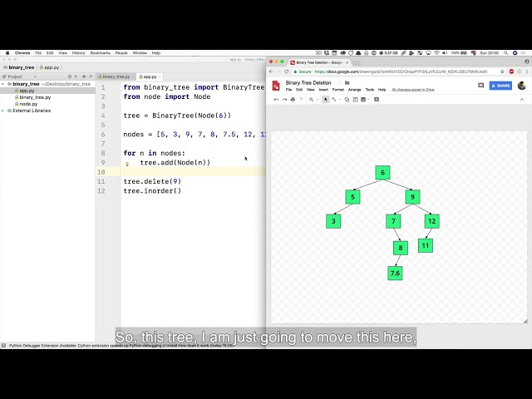The width and height of the screenshot is (532, 399).
Task: Click the binary_tree breadcrumb in PyCharm
Action: [x=18, y=67]
